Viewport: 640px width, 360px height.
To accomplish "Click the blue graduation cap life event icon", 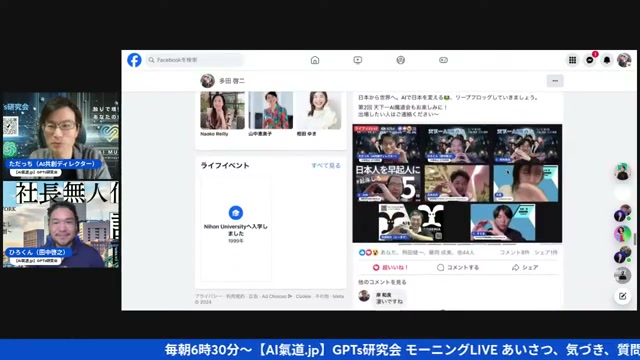I will point(236,213).
